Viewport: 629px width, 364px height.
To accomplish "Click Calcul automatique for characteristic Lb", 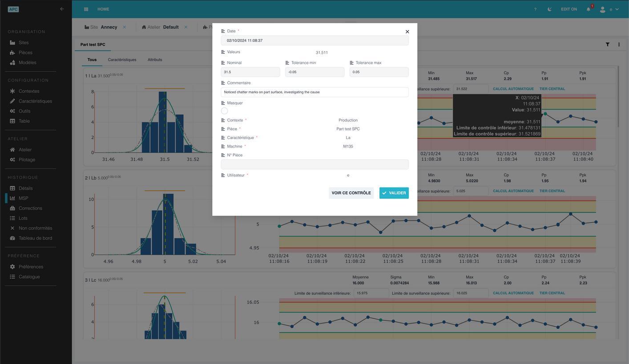I will [x=513, y=191].
